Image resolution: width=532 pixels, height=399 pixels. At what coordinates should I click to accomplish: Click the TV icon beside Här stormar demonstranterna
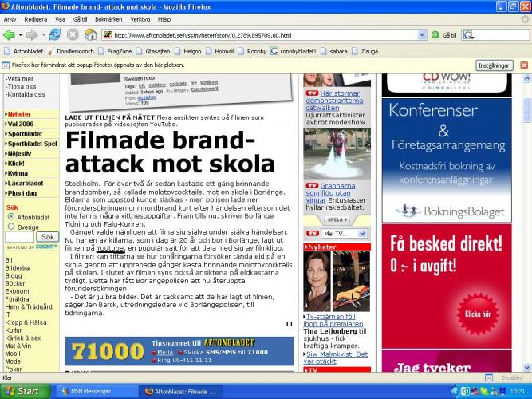tap(312, 93)
